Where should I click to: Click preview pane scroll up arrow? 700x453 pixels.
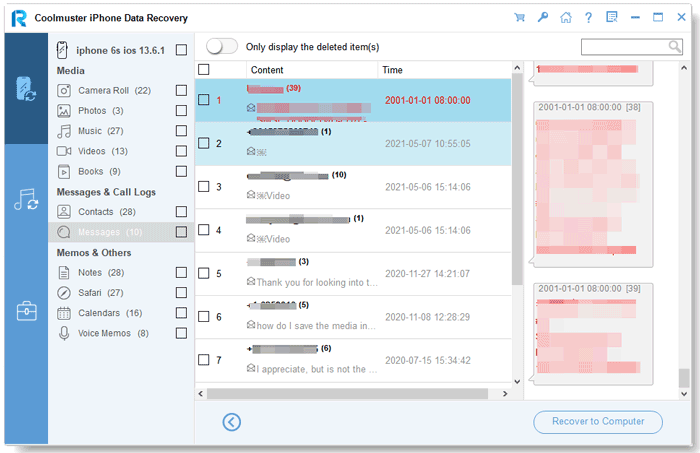pyautogui.click(x=684, y=68)
